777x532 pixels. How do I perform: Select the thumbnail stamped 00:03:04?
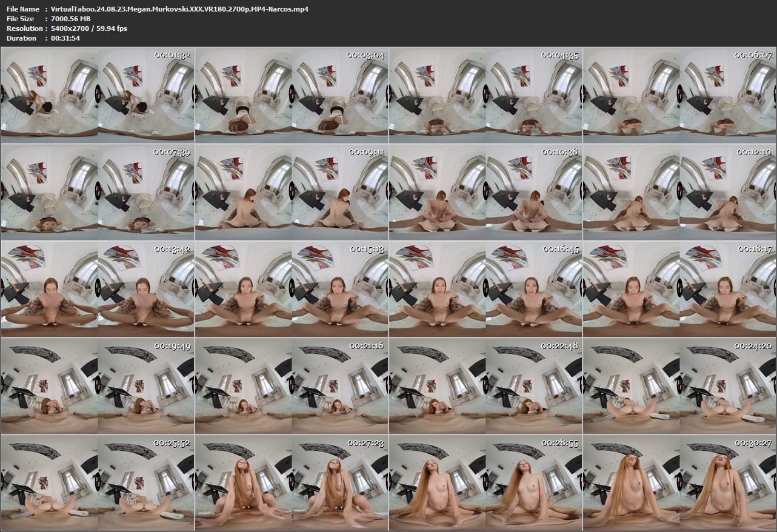[292, 95]
